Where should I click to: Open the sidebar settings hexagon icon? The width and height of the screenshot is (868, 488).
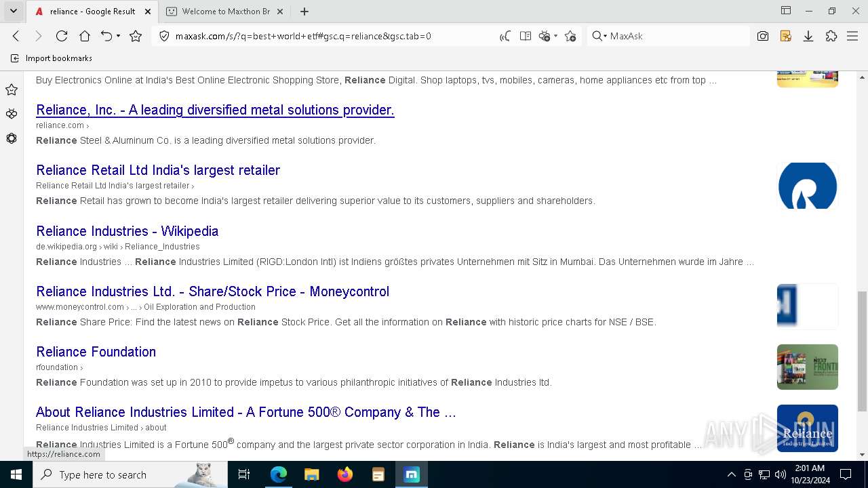(x=12, y=138)
